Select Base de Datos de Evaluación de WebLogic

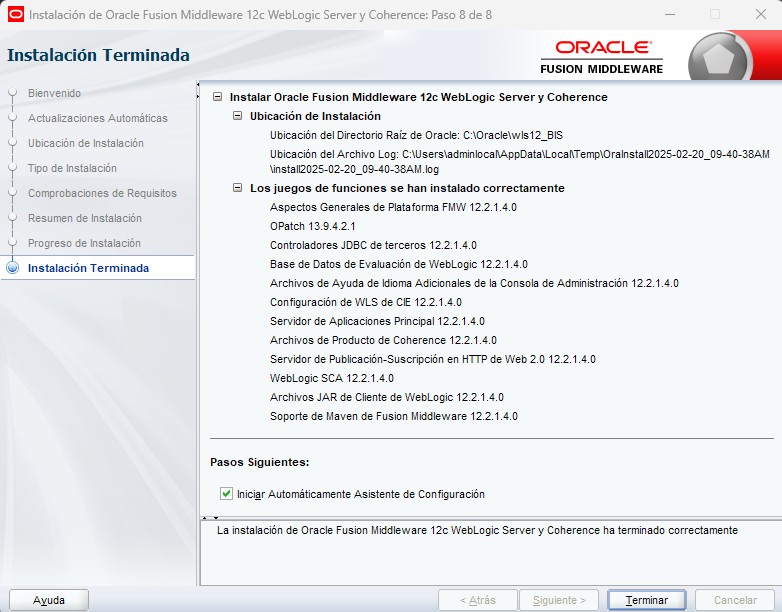[399, 264]
